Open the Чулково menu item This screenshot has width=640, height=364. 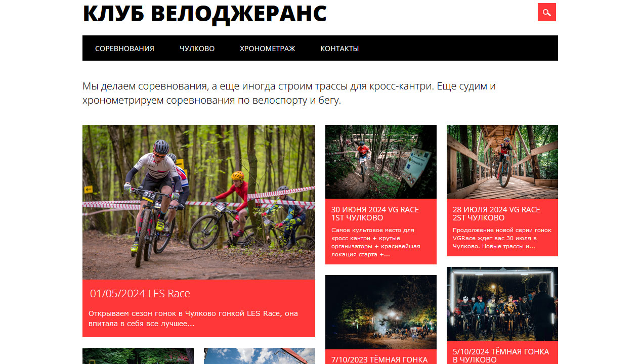[197, 49]
